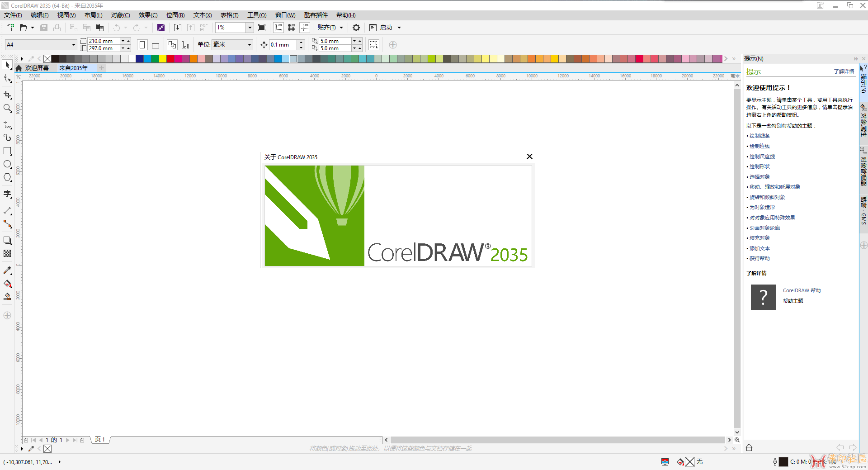
Task: Click the Import icon in toolbar
Action: (178, 28)
